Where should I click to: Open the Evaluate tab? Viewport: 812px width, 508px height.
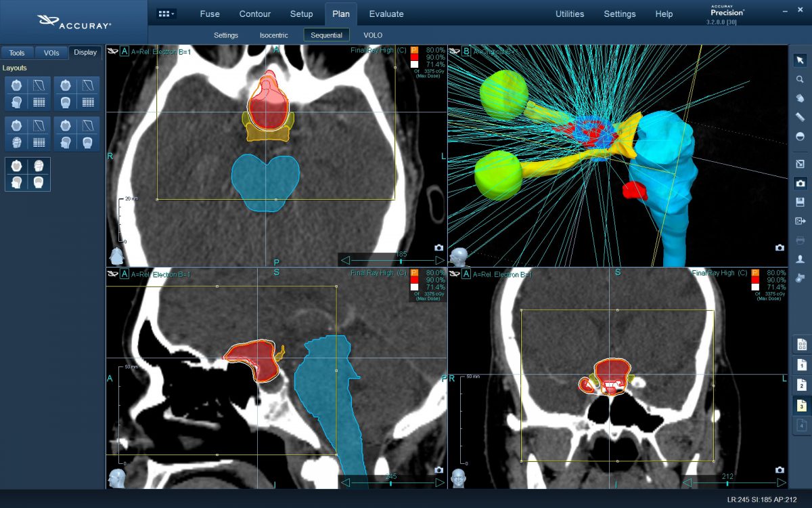[x=386, y=14]
